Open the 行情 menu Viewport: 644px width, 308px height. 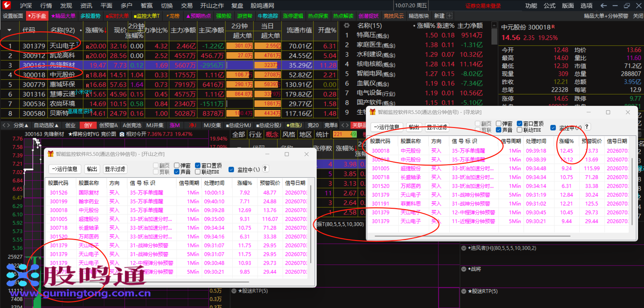46,6
